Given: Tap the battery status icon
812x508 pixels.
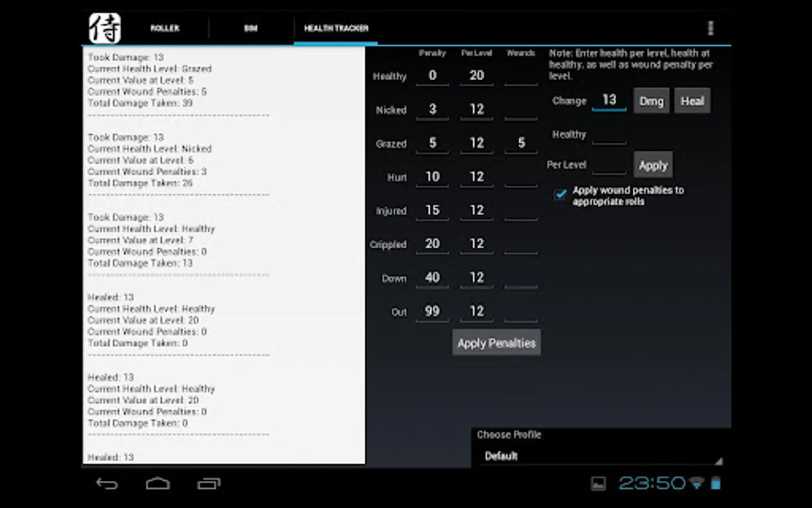Looking at the screenshot, I should click(x=716, y=483).
